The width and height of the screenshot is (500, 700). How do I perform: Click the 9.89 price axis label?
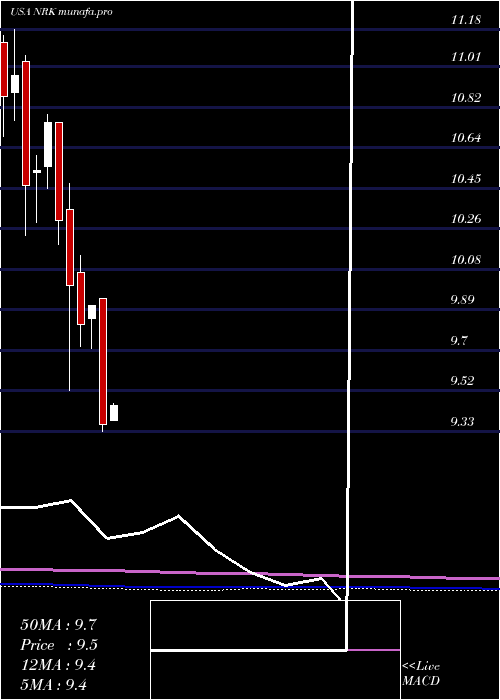462,299
